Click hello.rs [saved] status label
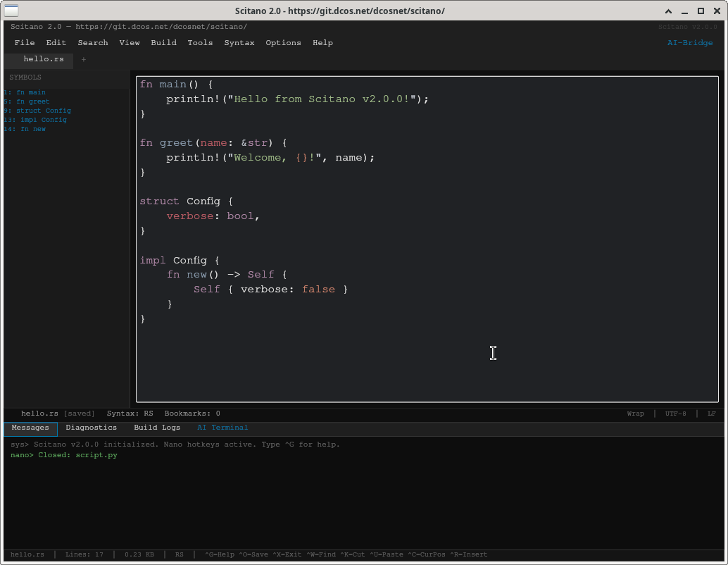Image resolution: width=728 pixels, height=565 pixels. coord(58,414)
